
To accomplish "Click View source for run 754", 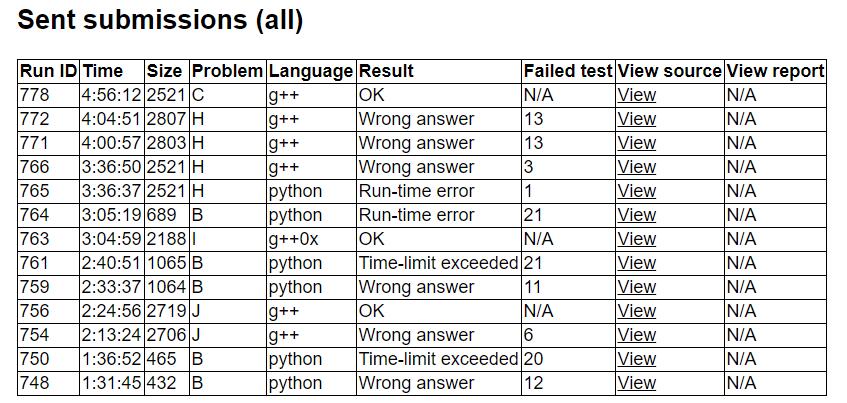I will pos(636,335).
